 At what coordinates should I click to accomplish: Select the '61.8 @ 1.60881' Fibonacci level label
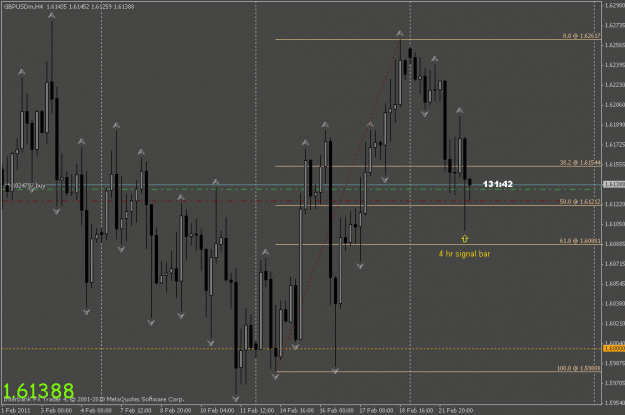580,241
